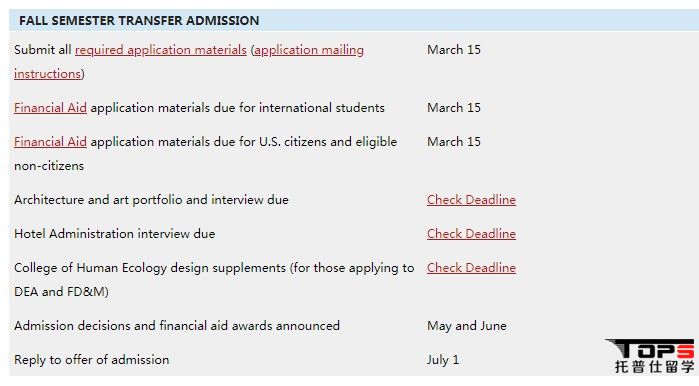699x386 pixels.
Task: Open Financial Aid link for U.S. citizens
Action: pyautogui.click(x=50, y=141)
